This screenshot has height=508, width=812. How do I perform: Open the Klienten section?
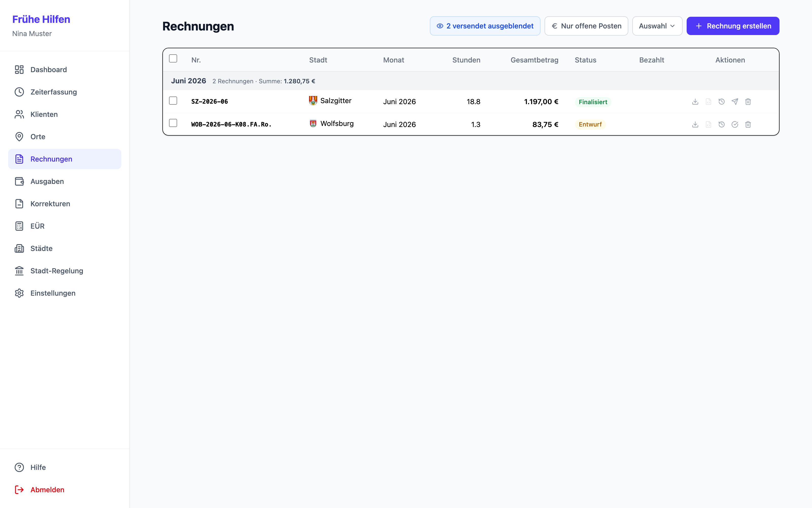pos(65,114)
